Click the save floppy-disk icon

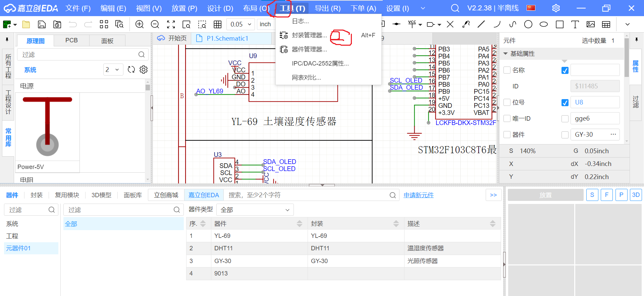pos(42,24)
